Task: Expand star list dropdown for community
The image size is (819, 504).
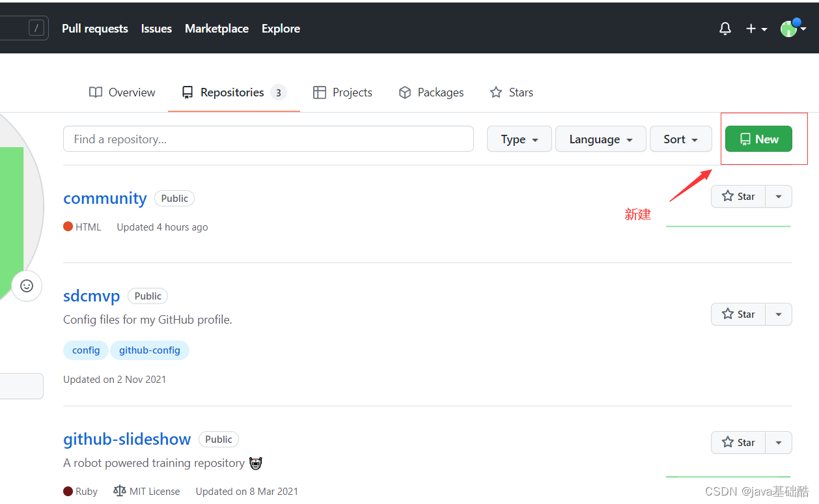Action: tap(779, 196)
